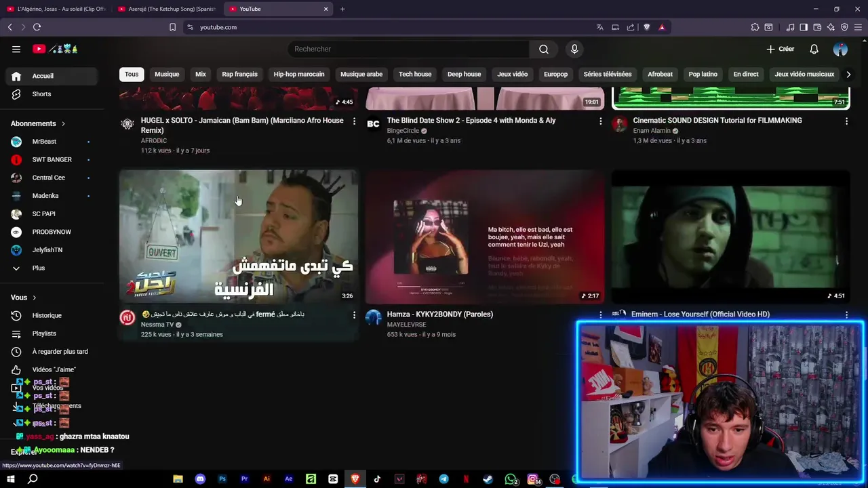Click the Créer button
Viewport: 868px width, 488px height.
(x=781, y=49)
